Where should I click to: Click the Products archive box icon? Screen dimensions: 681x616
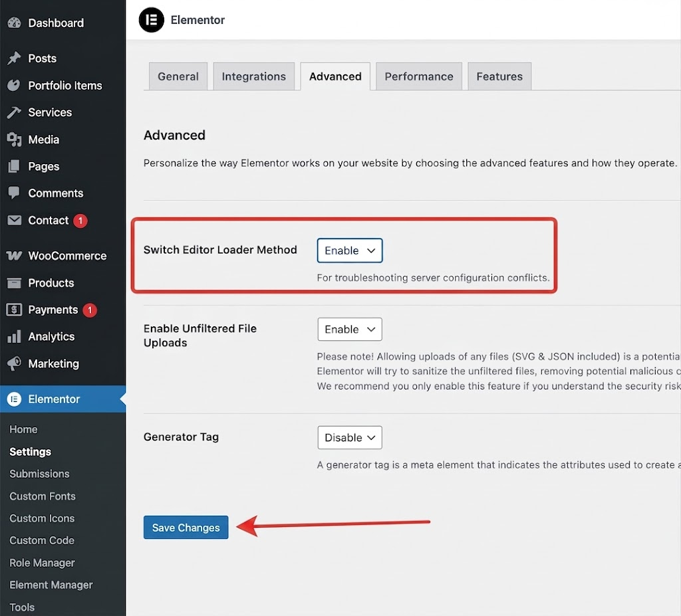pyautogui.click(x=14, y=283)
